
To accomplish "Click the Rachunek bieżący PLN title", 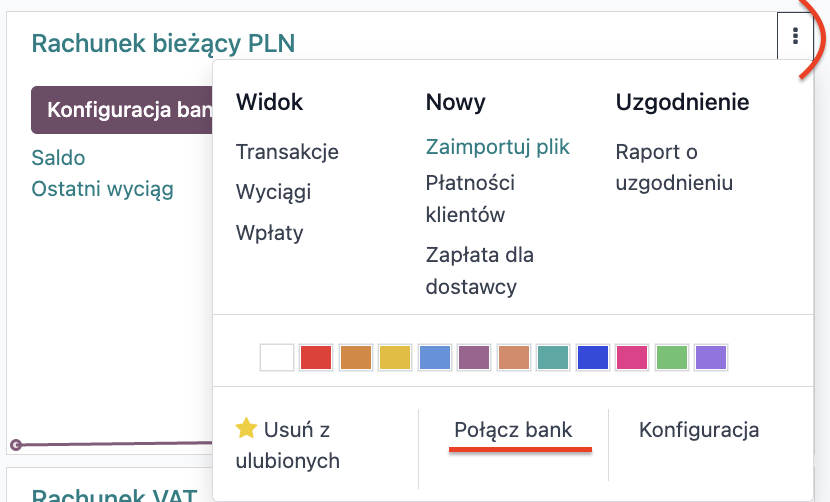I will pyautogui.click(x=163, y=42).
